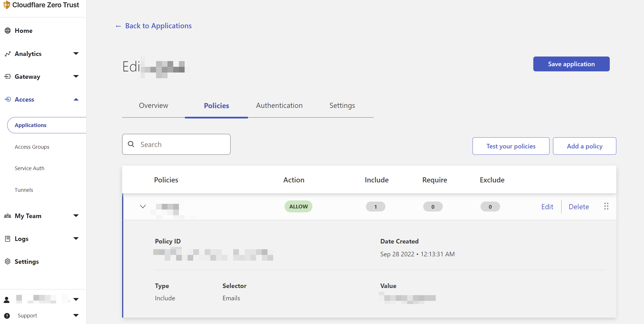644x324 pixels.
Task: Click the Logs document icon
Action: click(x=8, y=239)
